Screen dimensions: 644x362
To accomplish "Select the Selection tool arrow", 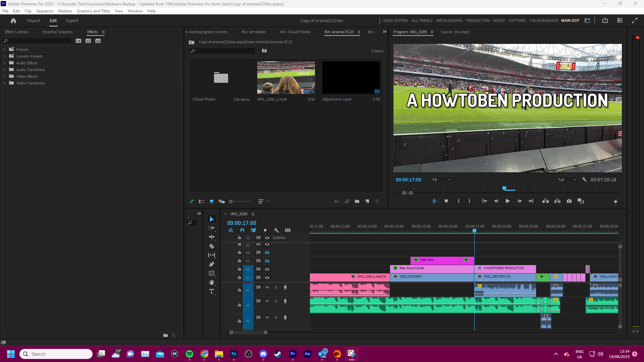I will pyautogui.click(x=212, y=219).
